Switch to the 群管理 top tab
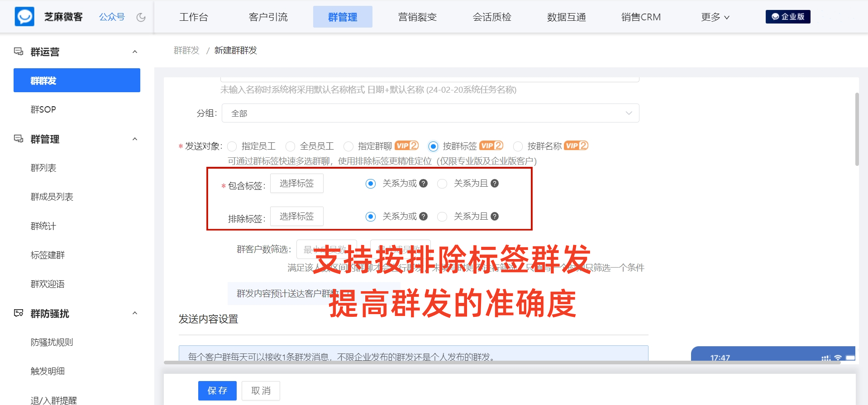868x405 pixels. click(343, 17)
